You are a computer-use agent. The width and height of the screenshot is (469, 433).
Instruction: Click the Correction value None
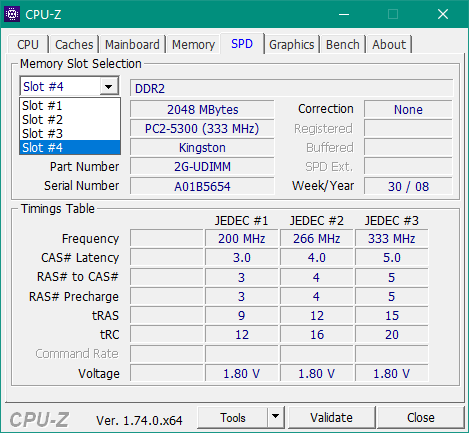click(408, 110)
